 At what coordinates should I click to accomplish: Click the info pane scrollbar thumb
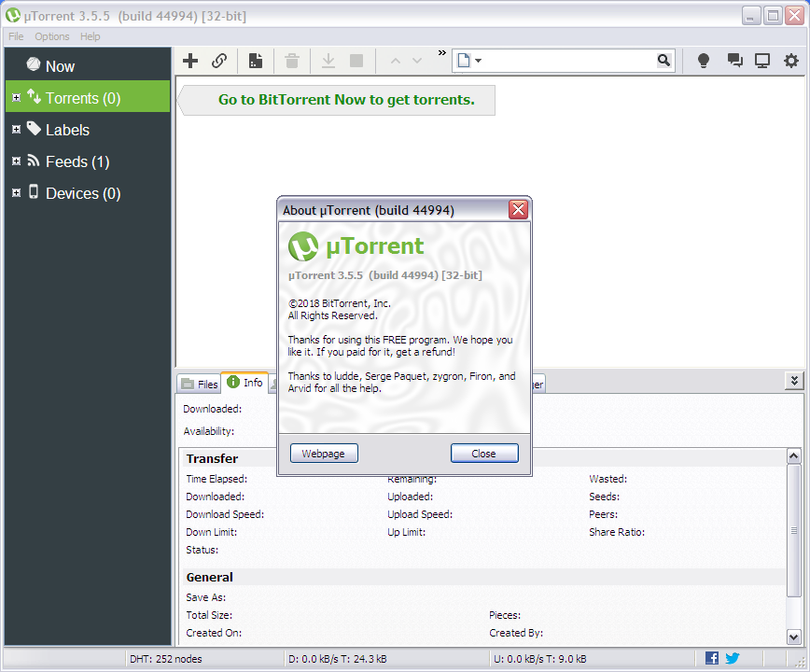pyautogui.click(x=793, y=530)
